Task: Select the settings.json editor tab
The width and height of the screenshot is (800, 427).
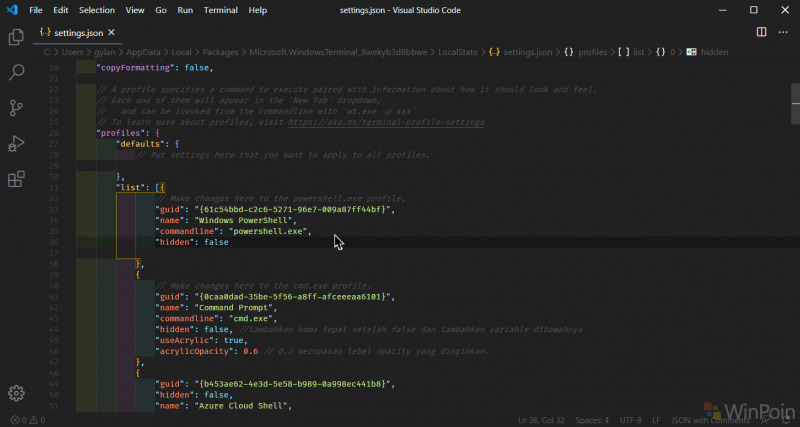Action: (x=78, y=33)
